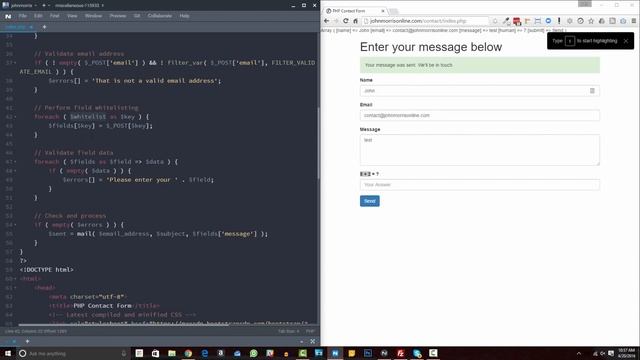Add a new bottom panel tab with plus

tap(27, 341)
